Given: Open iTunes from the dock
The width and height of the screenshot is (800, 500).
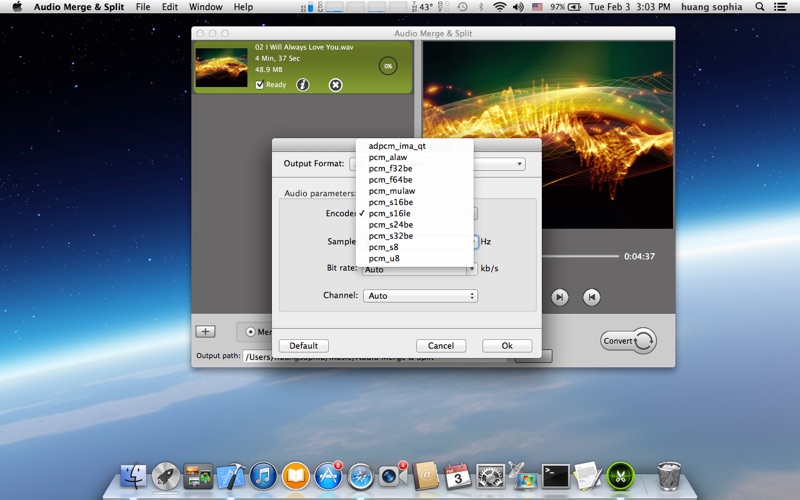Looking at the screenshot, I should pyautogui.click(x=263, y=475).
